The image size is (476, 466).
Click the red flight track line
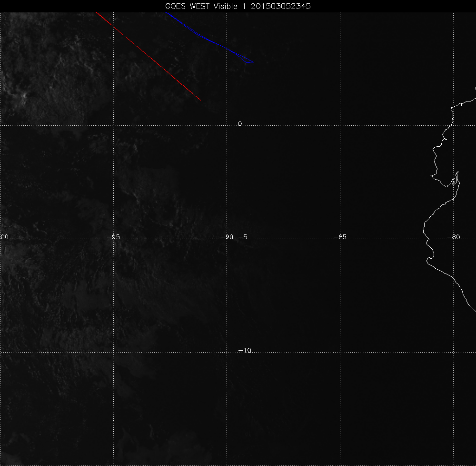pyautogui.click(x=148, y=56)
